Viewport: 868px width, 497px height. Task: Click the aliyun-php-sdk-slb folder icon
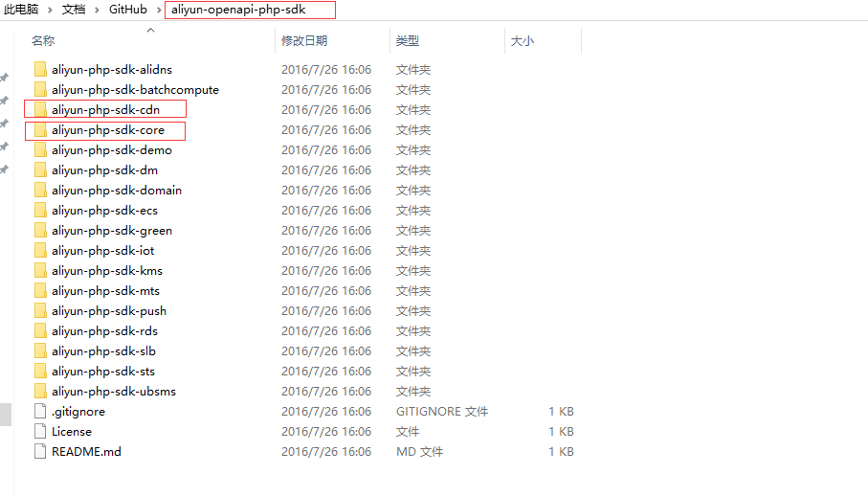pos(40,350)
